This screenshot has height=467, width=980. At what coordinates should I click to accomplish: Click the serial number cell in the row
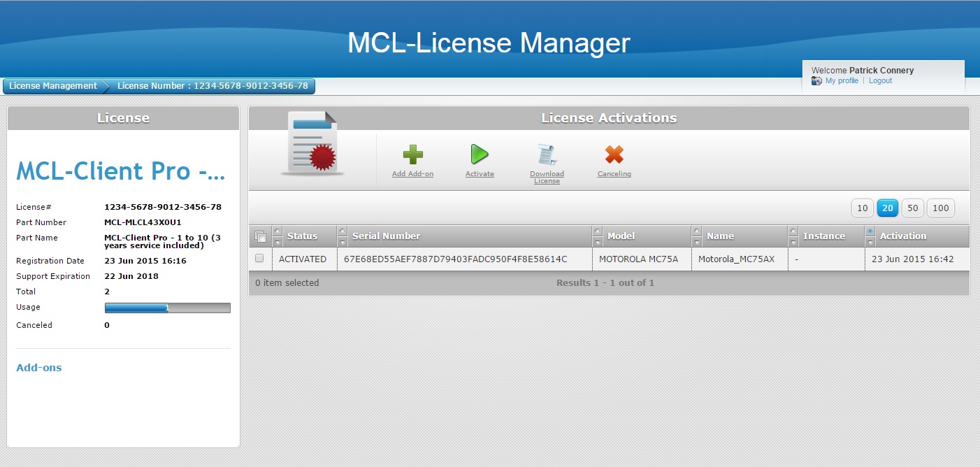tap(455, 259)
